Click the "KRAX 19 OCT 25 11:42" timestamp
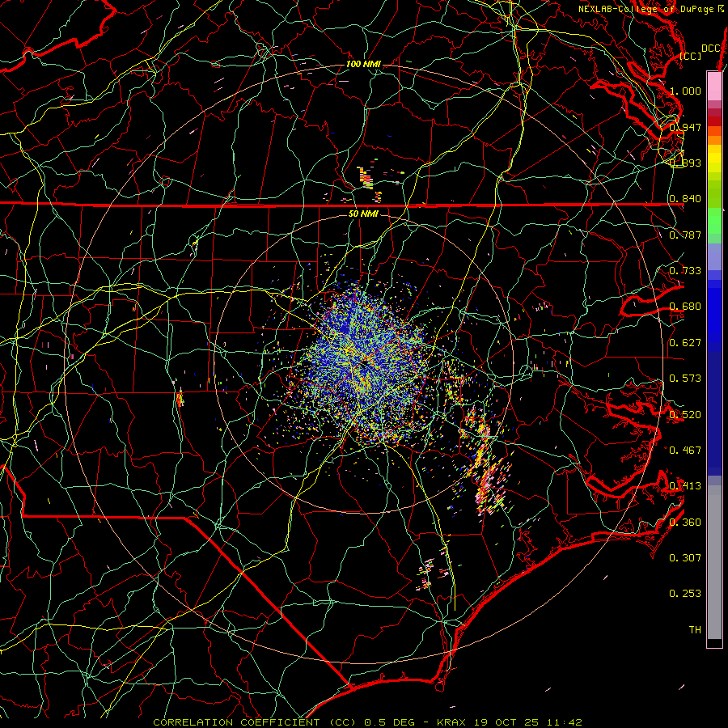The height and width of the screenshot is (728, 728). pos(510,722)
